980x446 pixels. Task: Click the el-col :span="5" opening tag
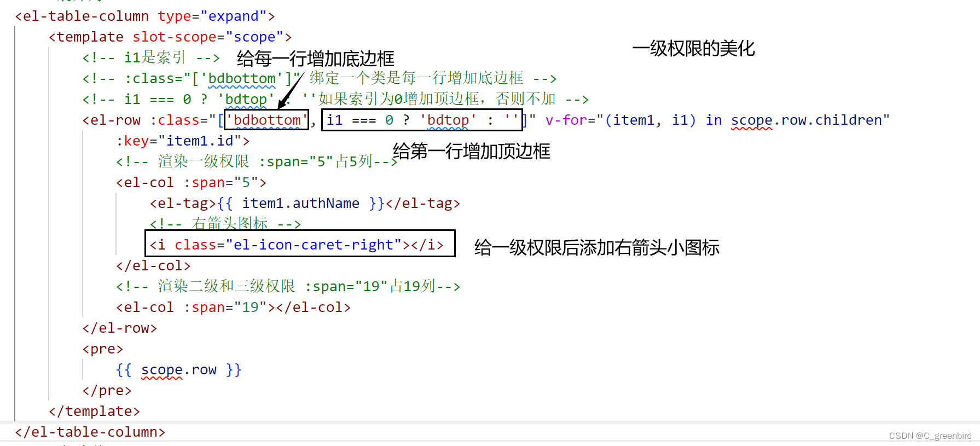tap(191, 182)
